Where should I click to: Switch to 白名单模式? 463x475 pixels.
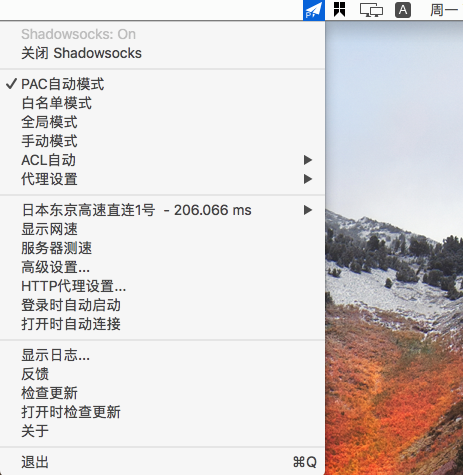(162, 103)
